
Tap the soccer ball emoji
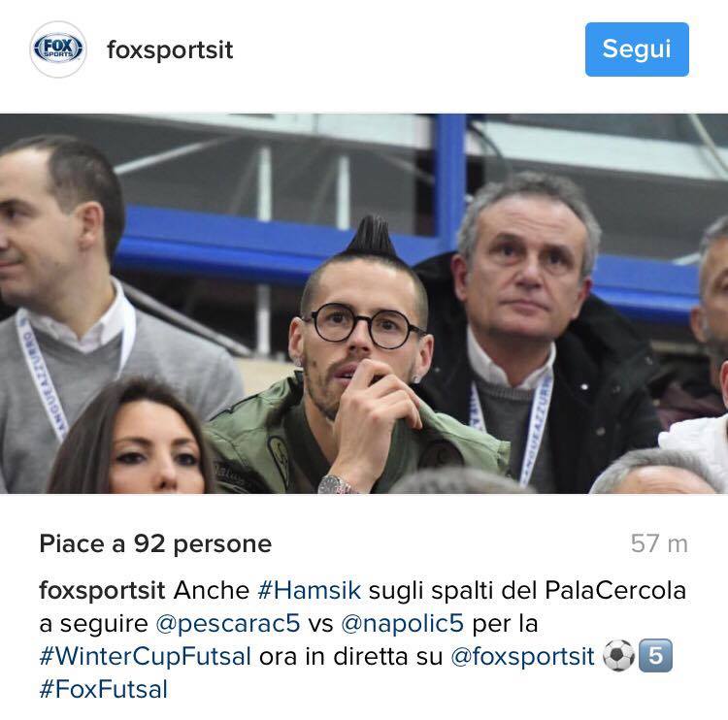(x=618, y=656)
